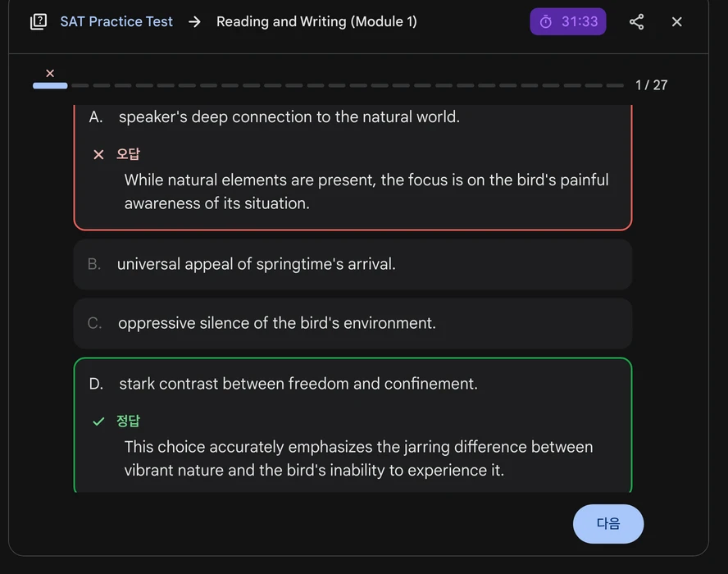Screen dimensions: 728x574
Task: Choose option B about springtime's arrival
Action: tap(256, 264)
